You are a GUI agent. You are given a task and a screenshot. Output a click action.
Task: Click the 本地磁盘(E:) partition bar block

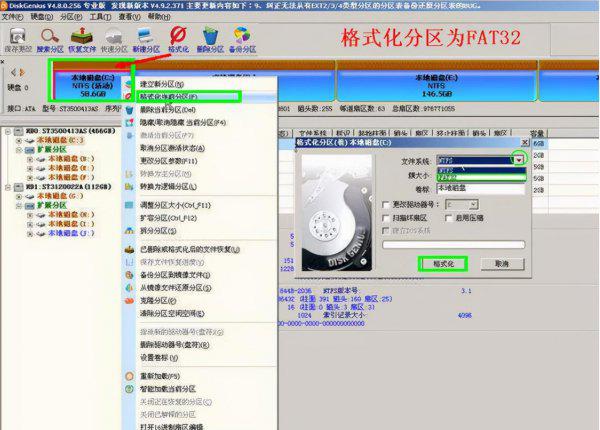[435, 82]
